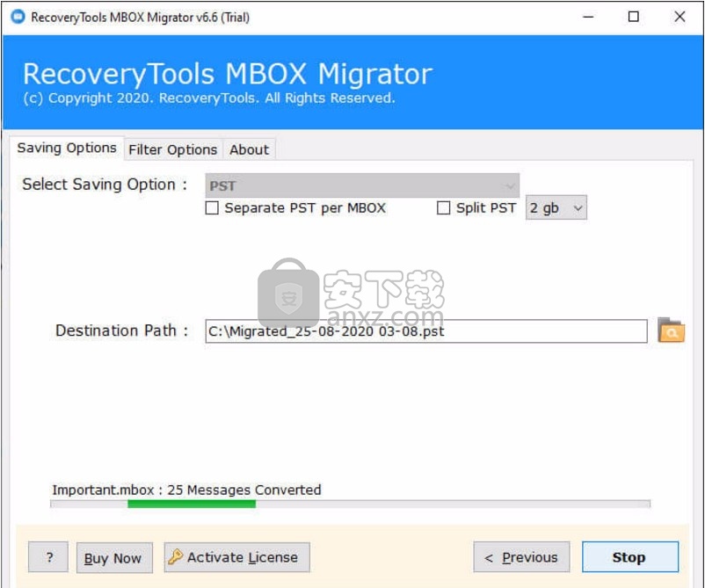The image size is (705, 588).
Task: Open the PST saving option dropdown
Action: [x=362, y=185]
